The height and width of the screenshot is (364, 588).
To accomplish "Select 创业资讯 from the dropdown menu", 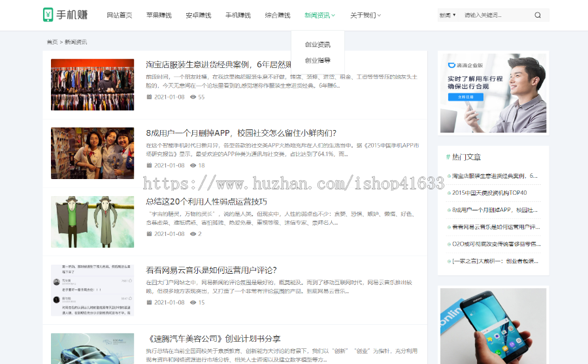I will click(x=318, y=44).
